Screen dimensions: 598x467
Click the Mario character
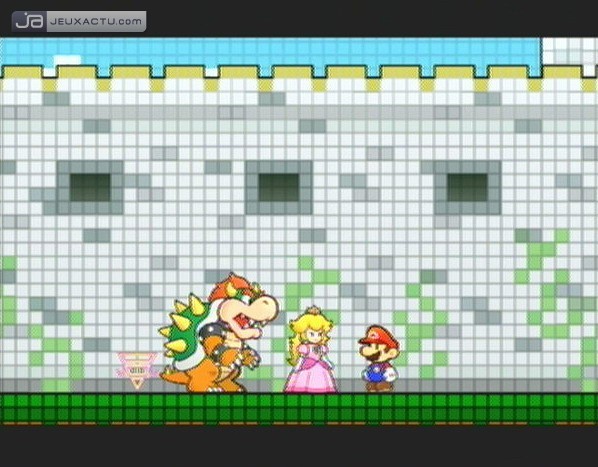click(x=379, y=358)
